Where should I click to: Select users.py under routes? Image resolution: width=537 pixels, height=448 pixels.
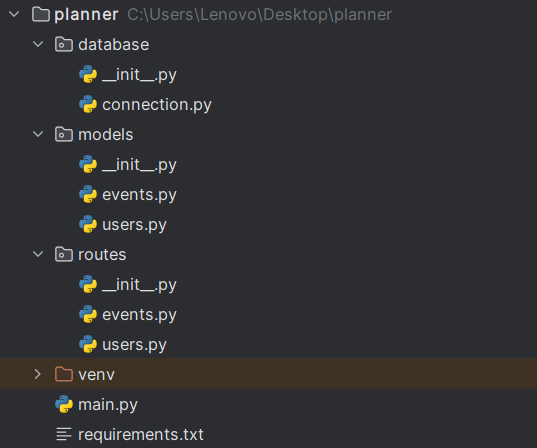point(134,345)
